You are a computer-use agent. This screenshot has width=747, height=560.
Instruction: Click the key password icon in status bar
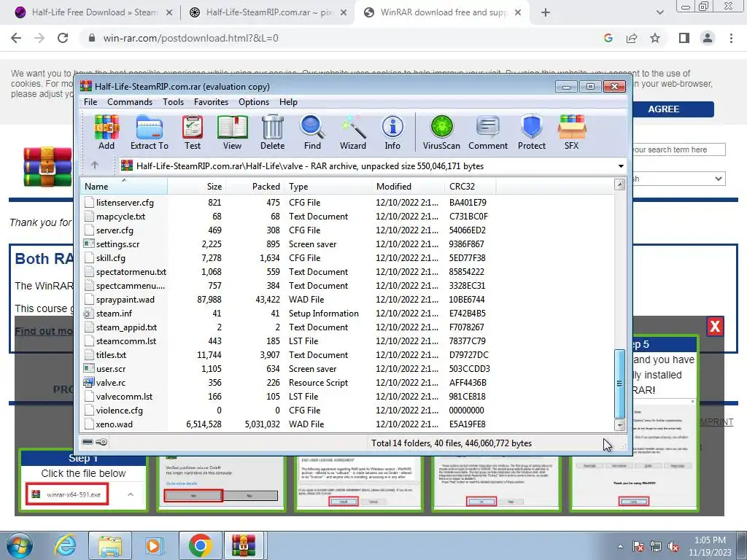[x=101, y=442]
